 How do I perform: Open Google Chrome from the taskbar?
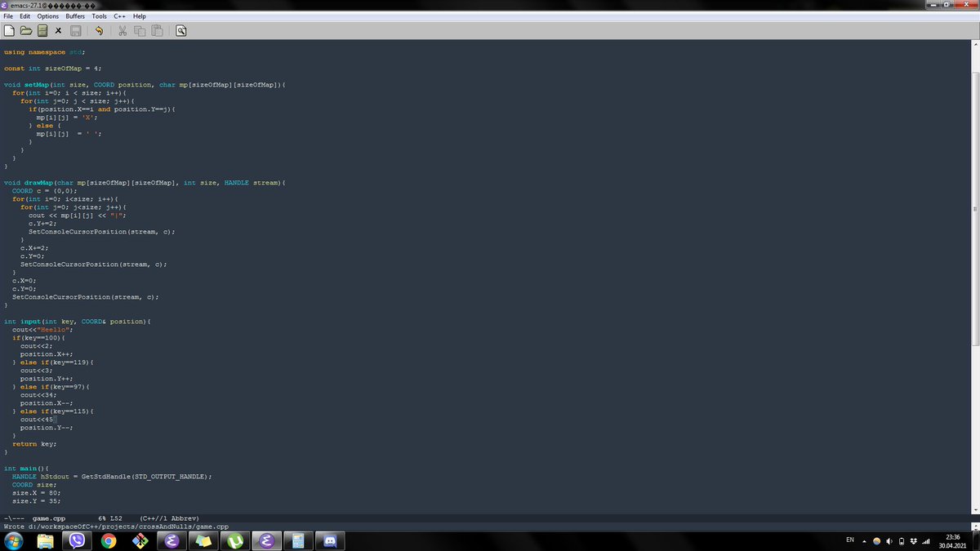coord(109,541)
